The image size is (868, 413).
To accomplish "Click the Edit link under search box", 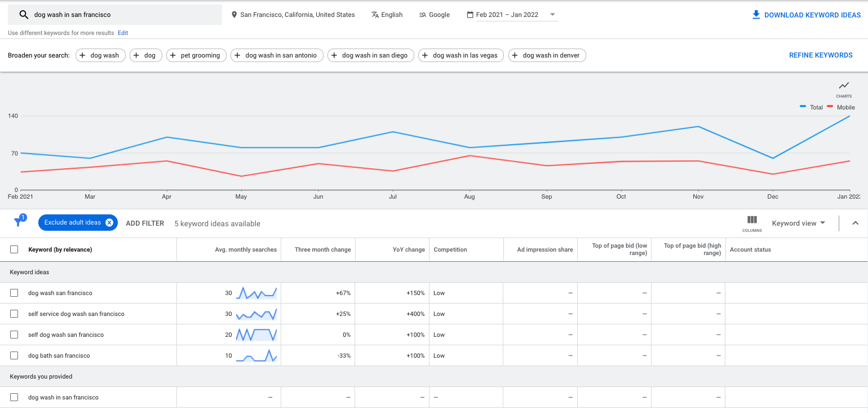I will pyautogui.click(x=123, y=33).
